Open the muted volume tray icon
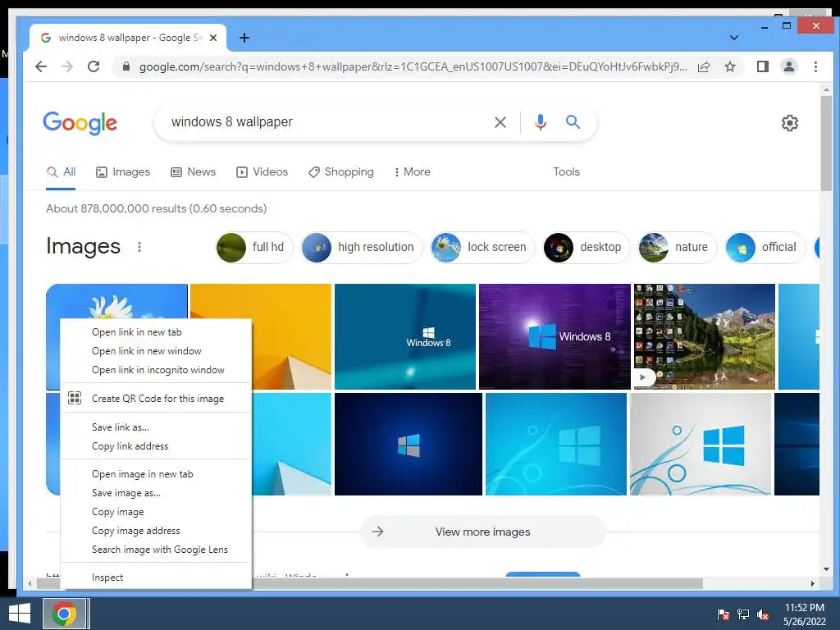 [x=763, y=614]
